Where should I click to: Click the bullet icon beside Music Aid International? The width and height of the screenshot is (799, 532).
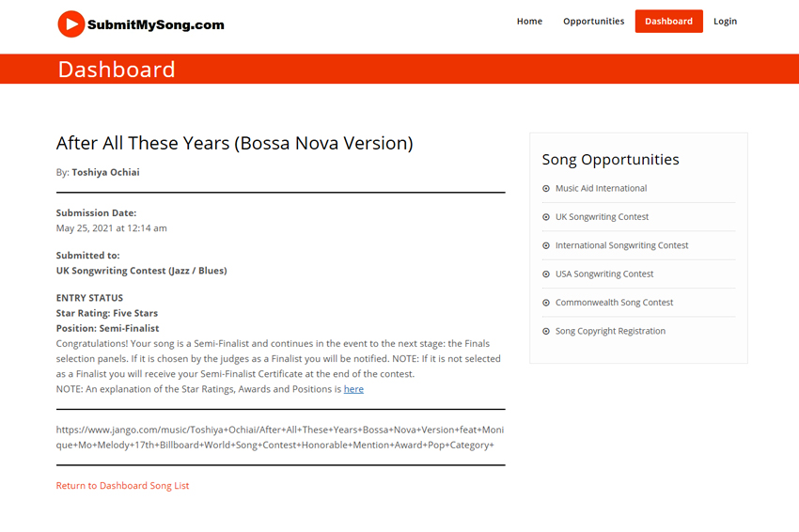(x=546, y=189)
